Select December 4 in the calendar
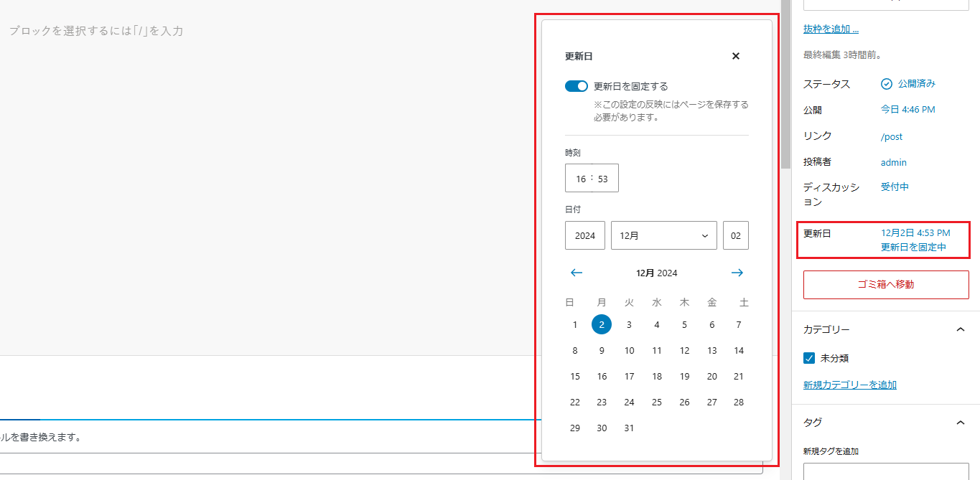The width and height of the screenshot is (980, 480). (x=657, y=325)
